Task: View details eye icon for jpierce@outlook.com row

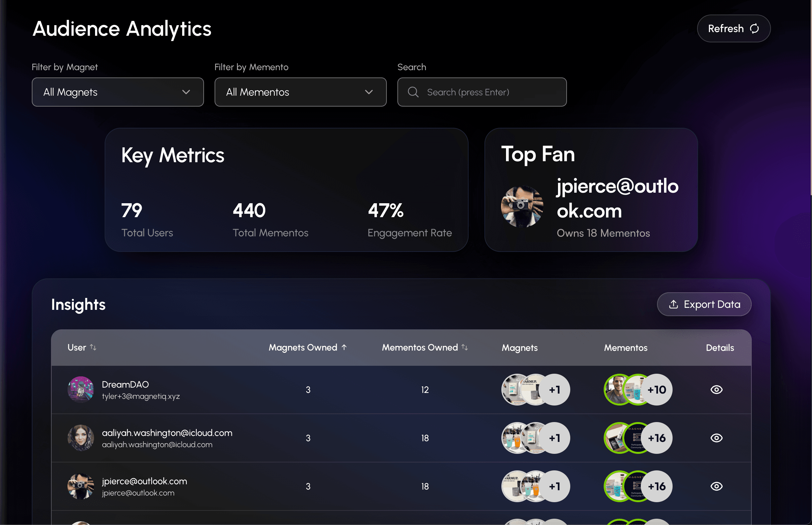Action: click(716, 487)
